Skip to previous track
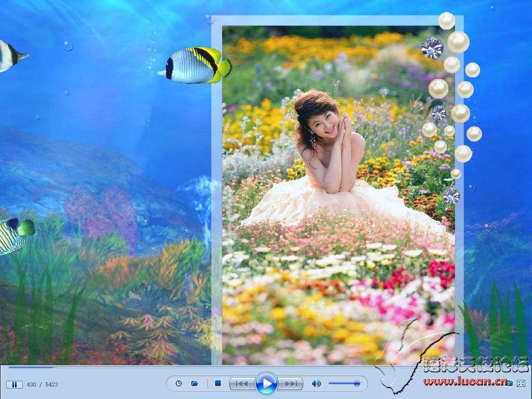This screenshot has height=399, width=532. 242,384
